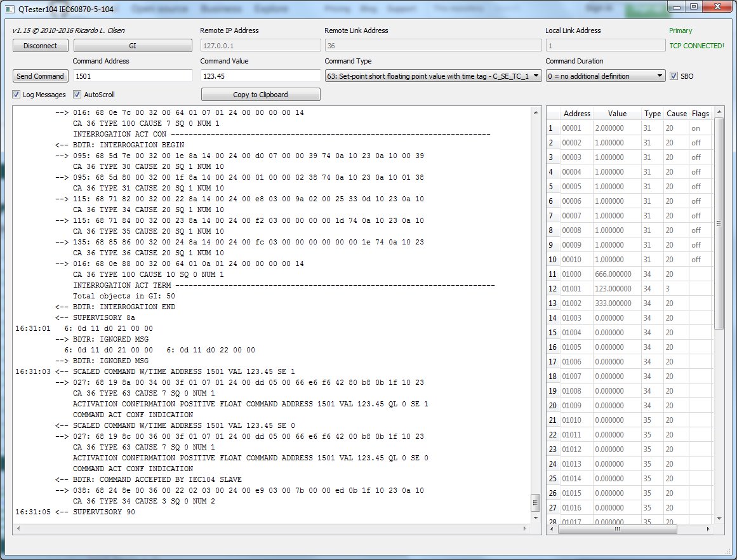Sort table by Address column header
Image resolution: width=737 pixels, height=560 pixels.
[576, 113]
